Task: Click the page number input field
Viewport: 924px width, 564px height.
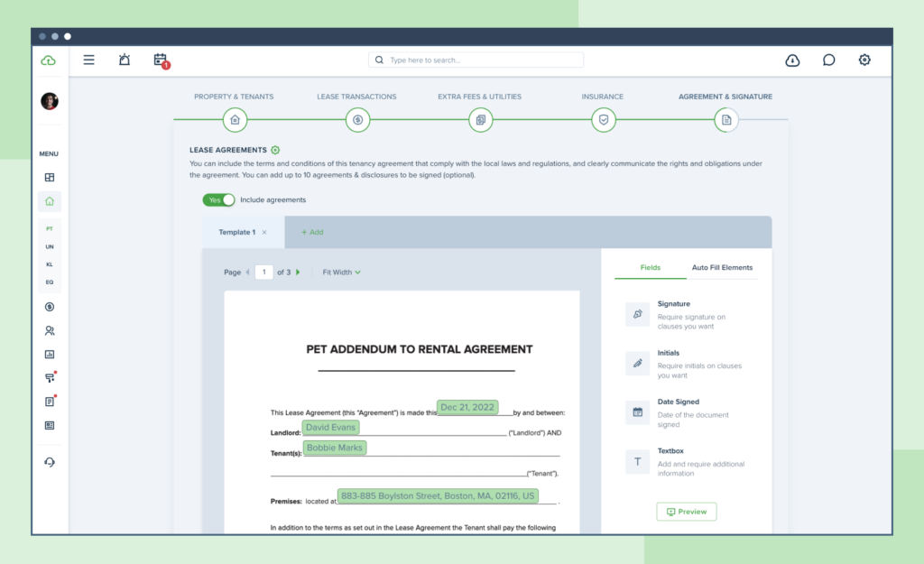Action: click(x=264, y=272)
